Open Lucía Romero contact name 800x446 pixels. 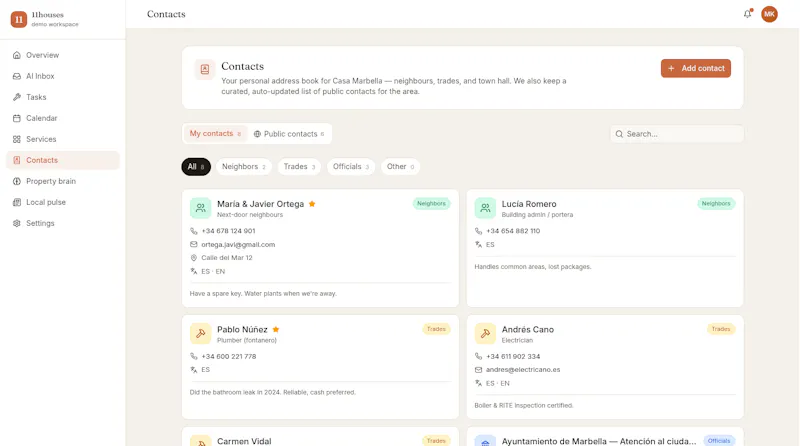pos(529,204)
